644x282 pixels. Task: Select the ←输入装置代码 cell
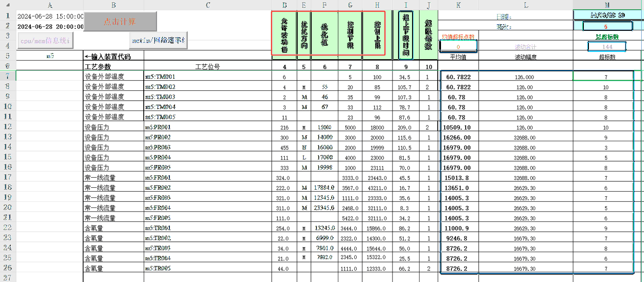tap(114, 56)
